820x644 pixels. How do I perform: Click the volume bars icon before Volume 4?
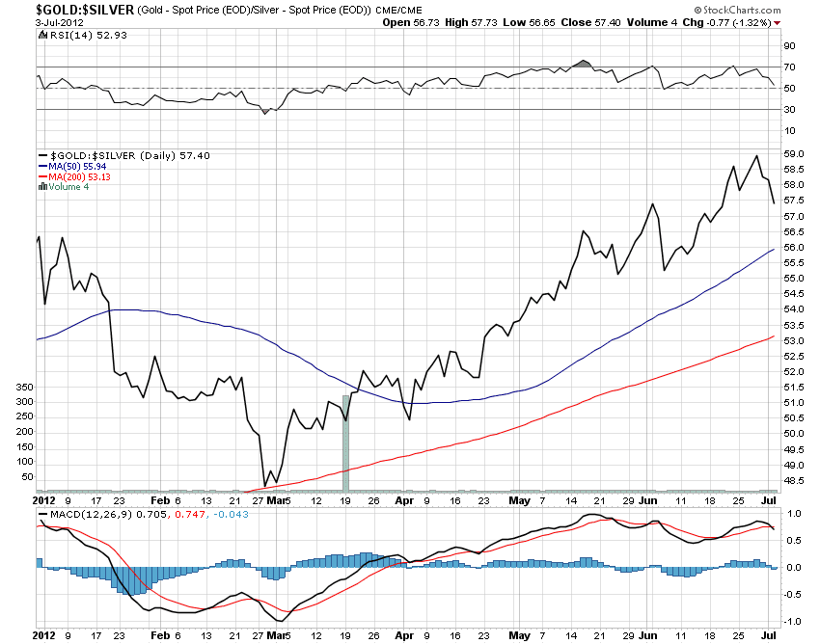(x=42, y=187)
